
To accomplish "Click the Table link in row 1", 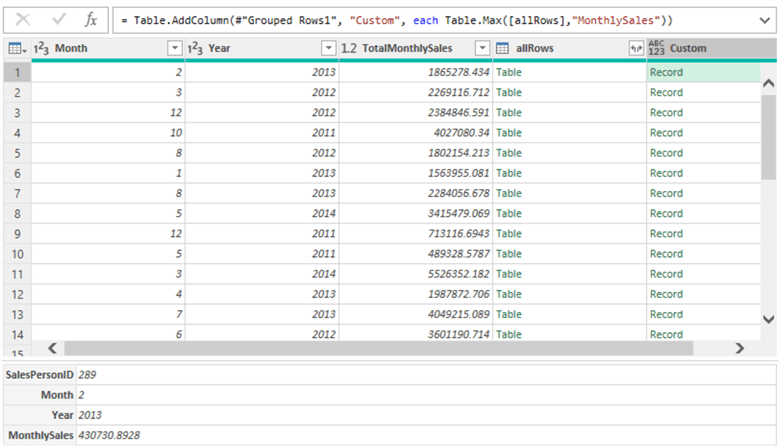I will click(x=509, y=72).
